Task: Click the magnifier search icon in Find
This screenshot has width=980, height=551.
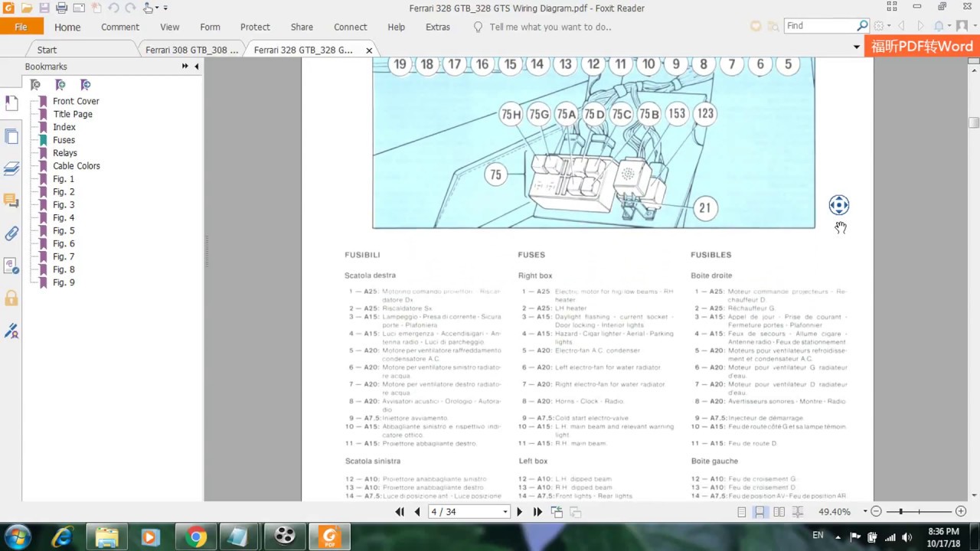Action: [x=862, y=26]
